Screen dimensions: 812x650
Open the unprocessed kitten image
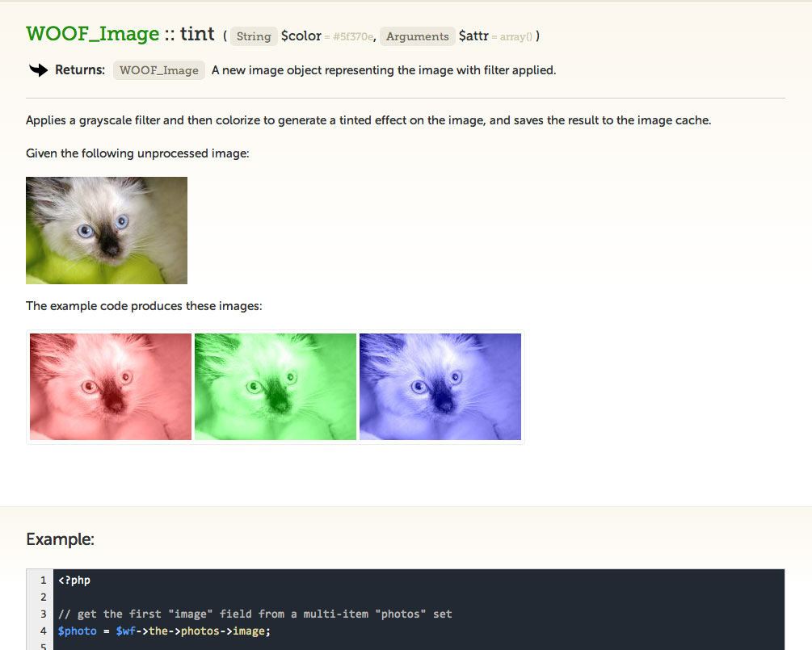[x=107, y=230]
